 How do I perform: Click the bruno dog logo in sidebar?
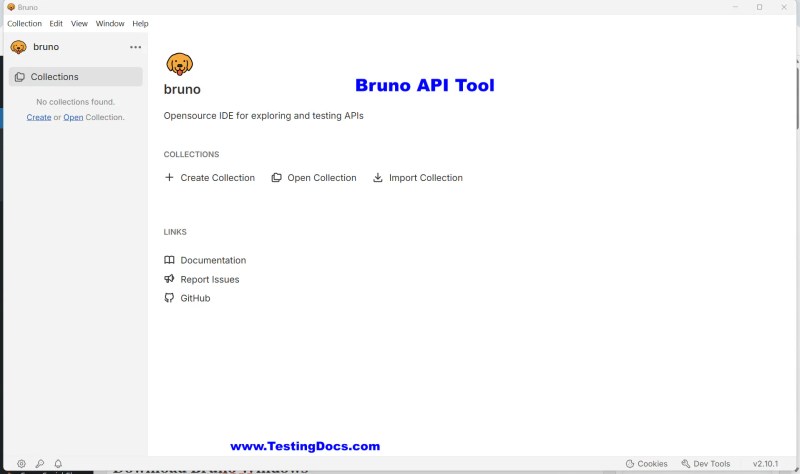pos(18,47)
